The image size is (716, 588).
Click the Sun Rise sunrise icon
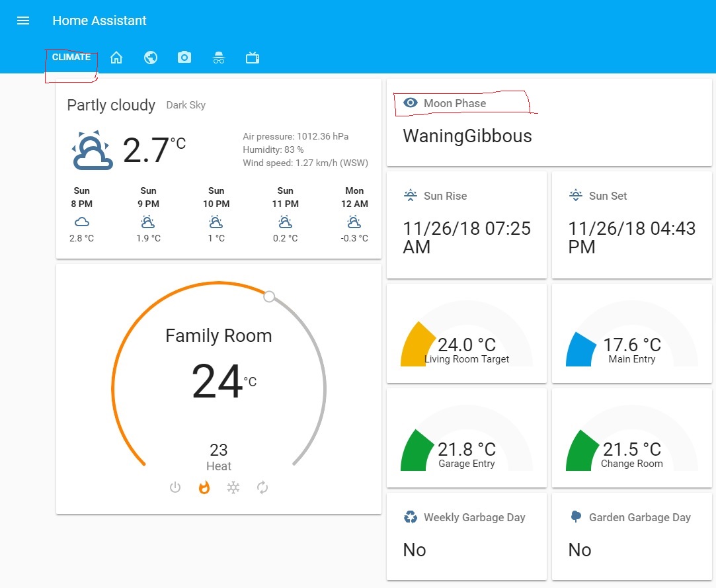click(411, 196)
